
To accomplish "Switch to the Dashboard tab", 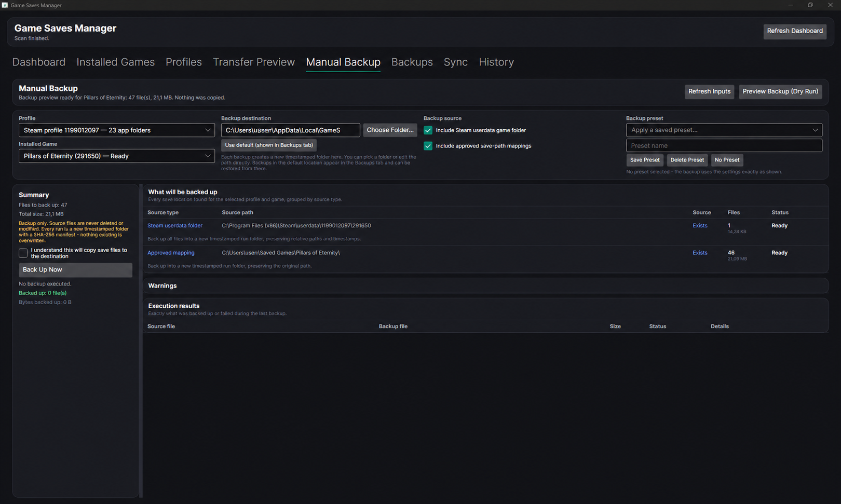I will [39, 62].
